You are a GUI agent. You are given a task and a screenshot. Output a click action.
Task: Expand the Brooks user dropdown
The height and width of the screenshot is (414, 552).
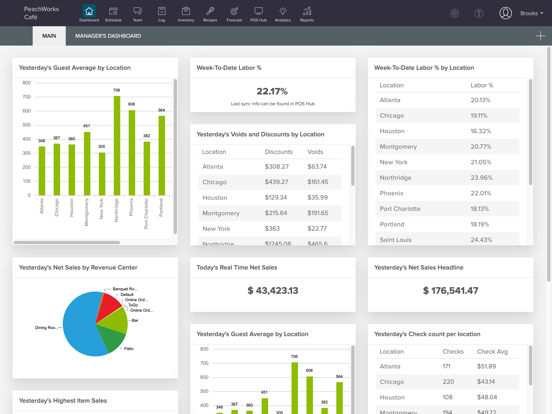pyautogui.click(x=532, y=13)
